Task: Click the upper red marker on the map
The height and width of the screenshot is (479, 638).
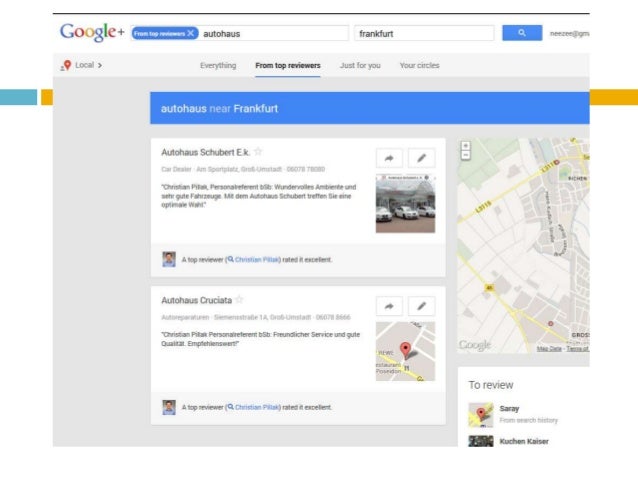Action: [557, 162]
